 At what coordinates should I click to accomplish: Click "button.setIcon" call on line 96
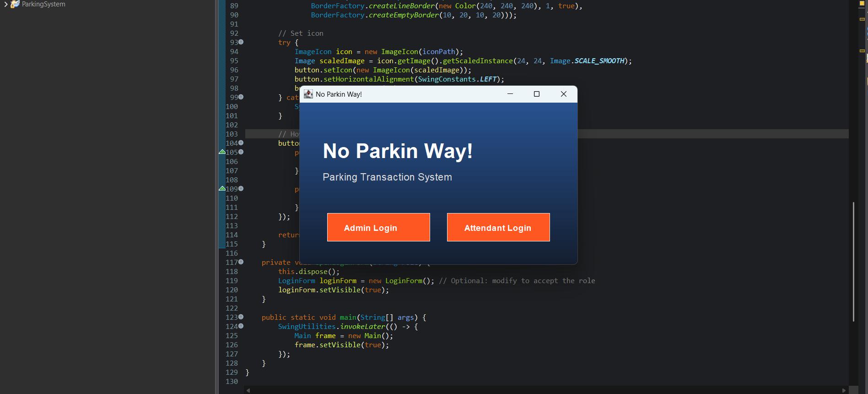click(323, 70)
